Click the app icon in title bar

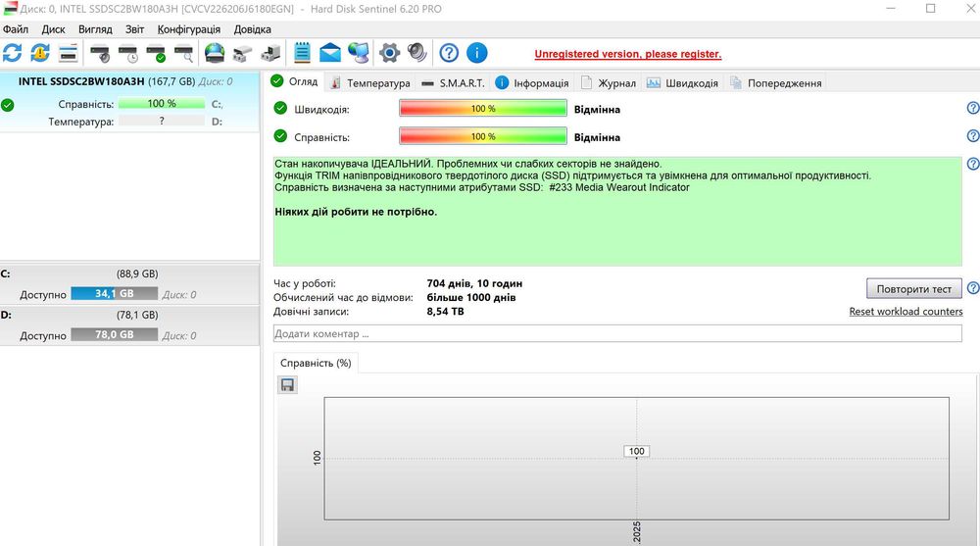point(10,9)
